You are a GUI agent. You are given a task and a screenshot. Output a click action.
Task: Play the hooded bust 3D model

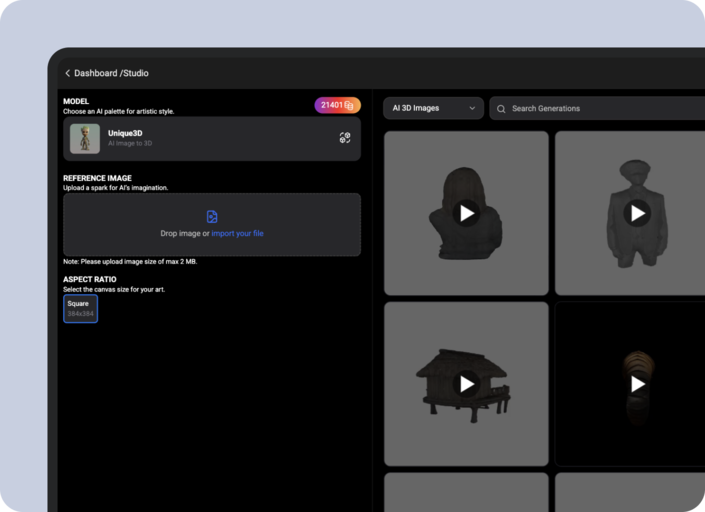pos(466,213)
